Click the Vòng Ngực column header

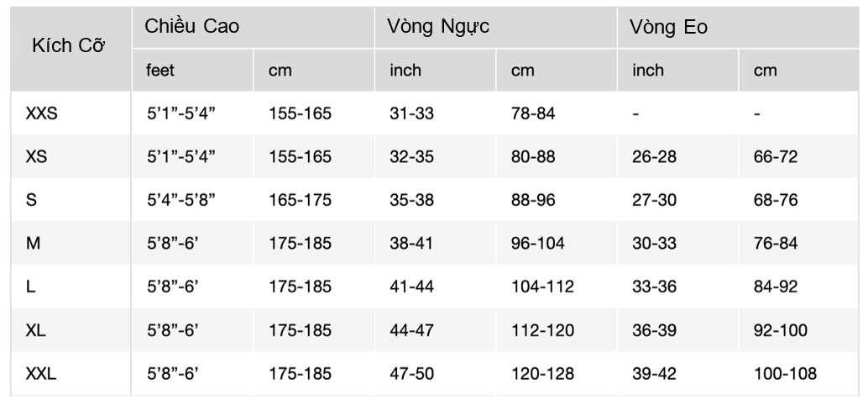click(x=438, y=27)
